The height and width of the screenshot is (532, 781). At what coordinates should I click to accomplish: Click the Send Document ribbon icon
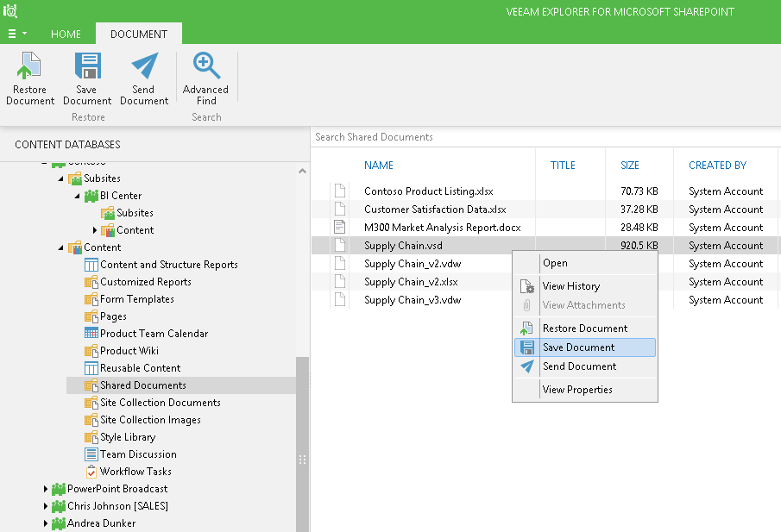click(x=144, y=66)
